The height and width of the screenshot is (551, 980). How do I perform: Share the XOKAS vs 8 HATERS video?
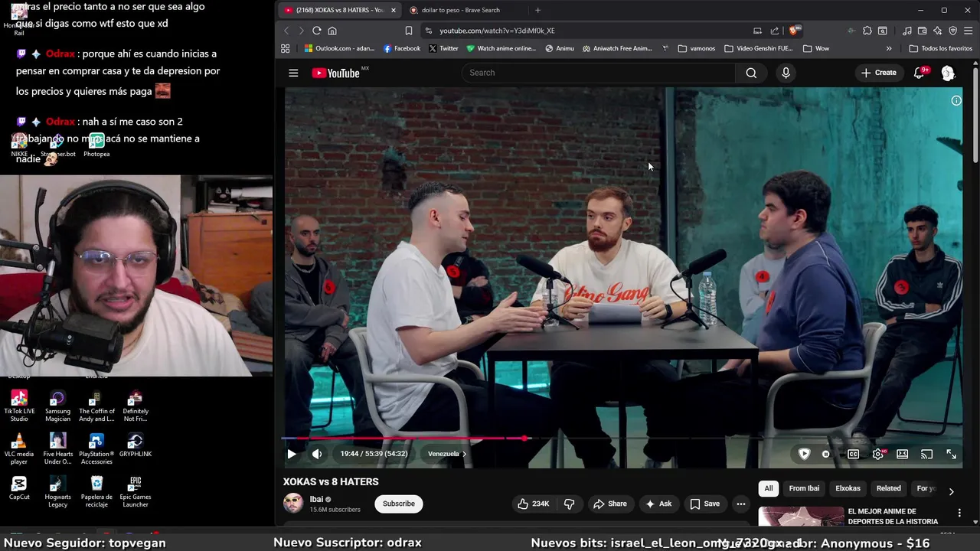click(x=610, y=504)
